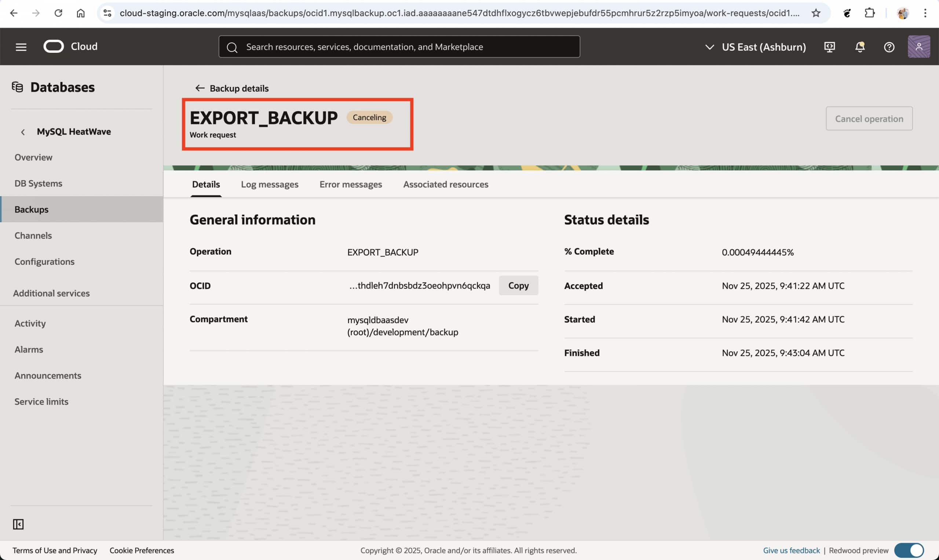Open the user profile avatar menu
This screenshot has width=939, height=560.
point(918,47)
